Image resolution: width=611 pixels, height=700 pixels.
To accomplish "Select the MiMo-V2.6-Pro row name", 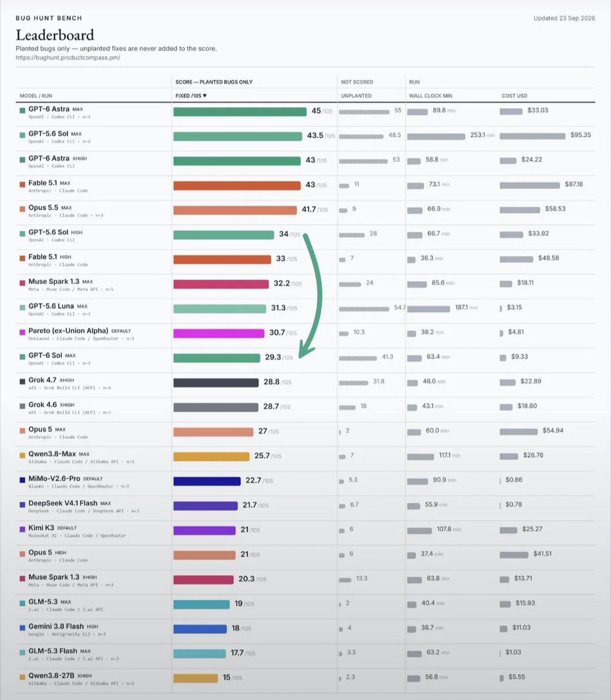I will coord(65,478).
